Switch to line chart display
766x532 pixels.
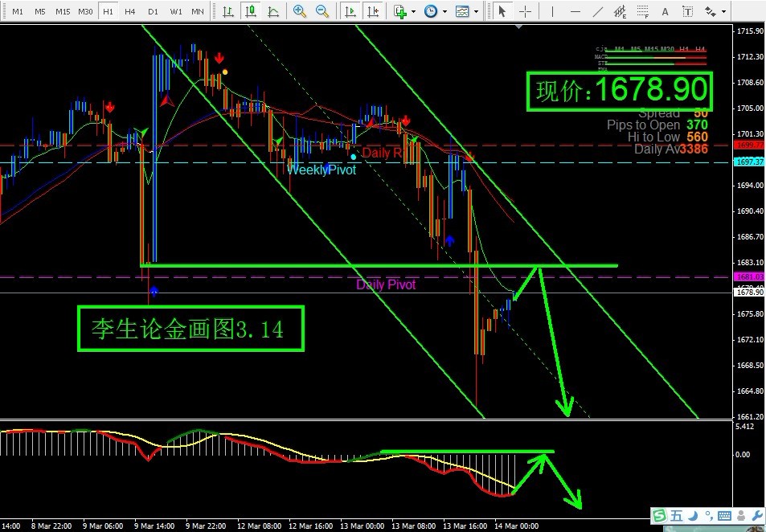pyautogui.click(x=274, y=11)
